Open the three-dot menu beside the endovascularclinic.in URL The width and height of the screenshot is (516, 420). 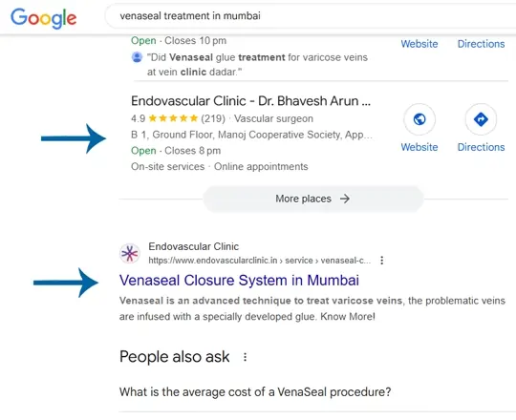(381, 261)
